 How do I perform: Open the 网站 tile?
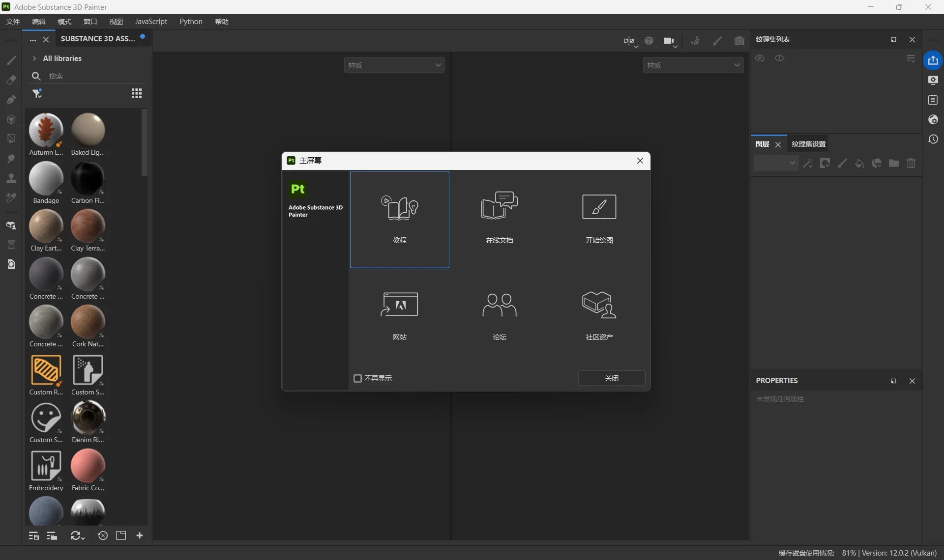400,316
